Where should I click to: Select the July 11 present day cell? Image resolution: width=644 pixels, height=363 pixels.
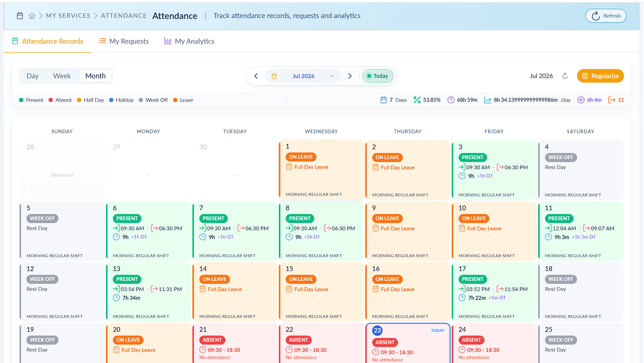tap(580, 231)
